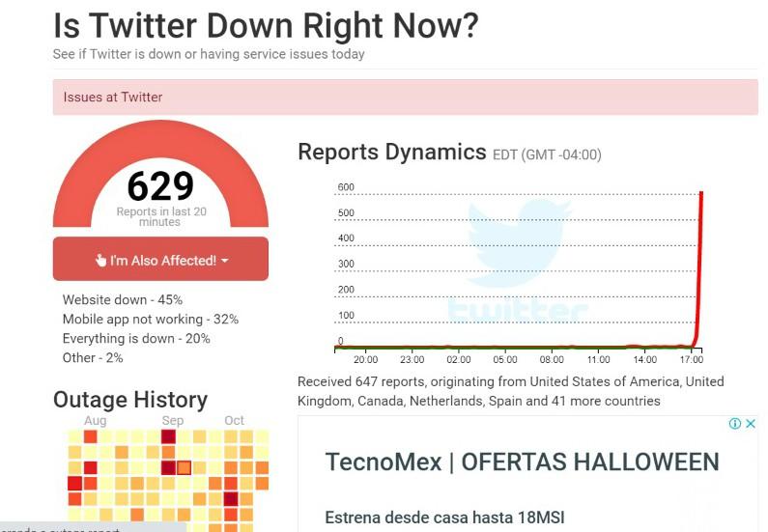The image size is (768, 532).
Task: Click the Twitter bird logo in chart
Action: 519,242
